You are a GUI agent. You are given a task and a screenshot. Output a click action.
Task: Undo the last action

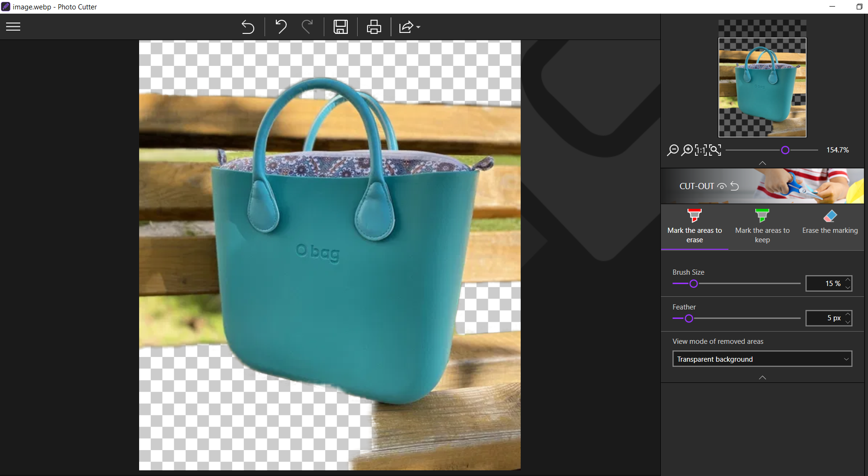281,27
